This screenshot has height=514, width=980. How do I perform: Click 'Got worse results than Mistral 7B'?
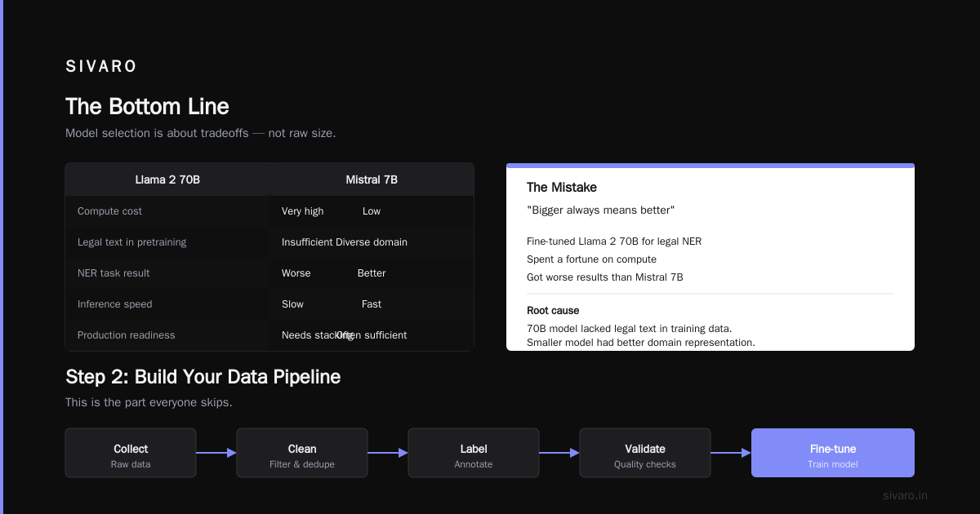605,277
